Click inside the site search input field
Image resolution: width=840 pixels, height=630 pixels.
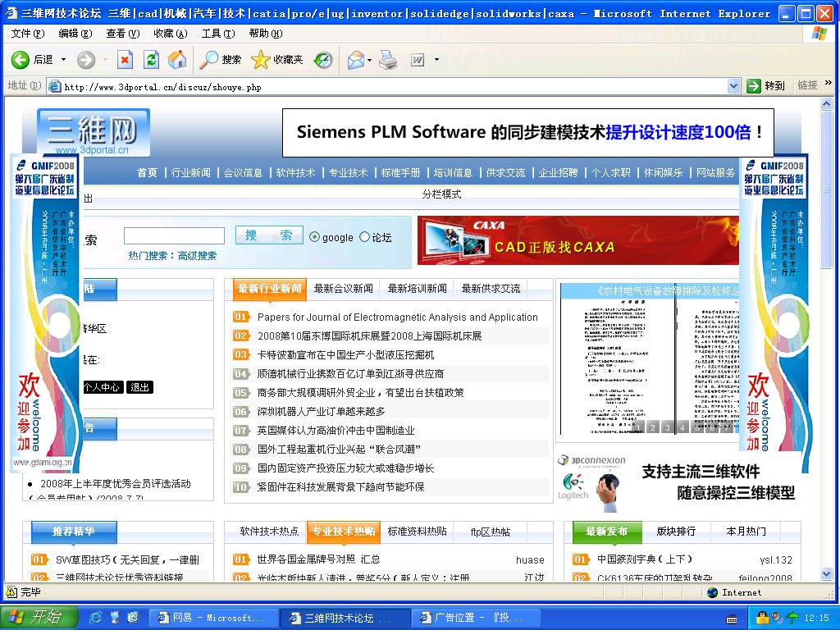(174, 235)
